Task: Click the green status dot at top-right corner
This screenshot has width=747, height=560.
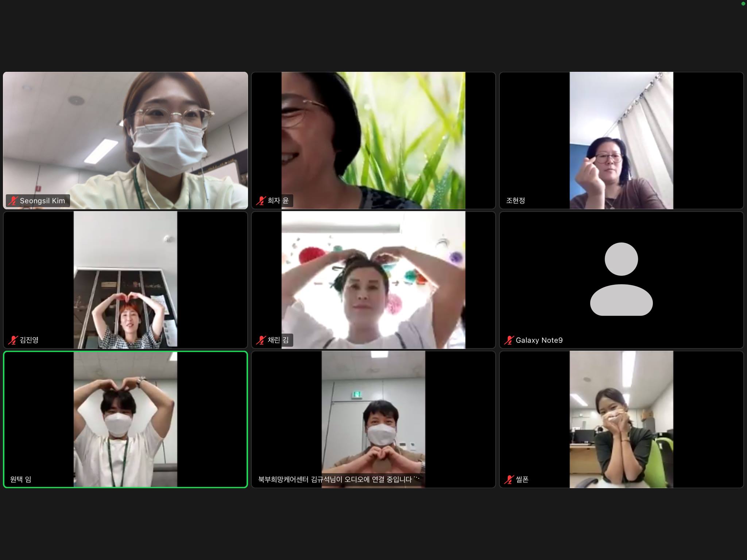Action: pyautogui.click(x=743, y=4)
